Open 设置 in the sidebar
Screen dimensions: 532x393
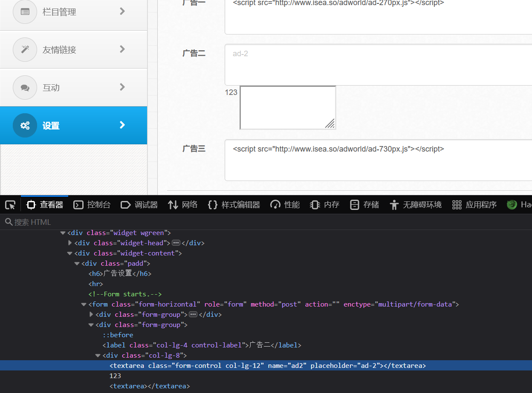click(73, 125)
